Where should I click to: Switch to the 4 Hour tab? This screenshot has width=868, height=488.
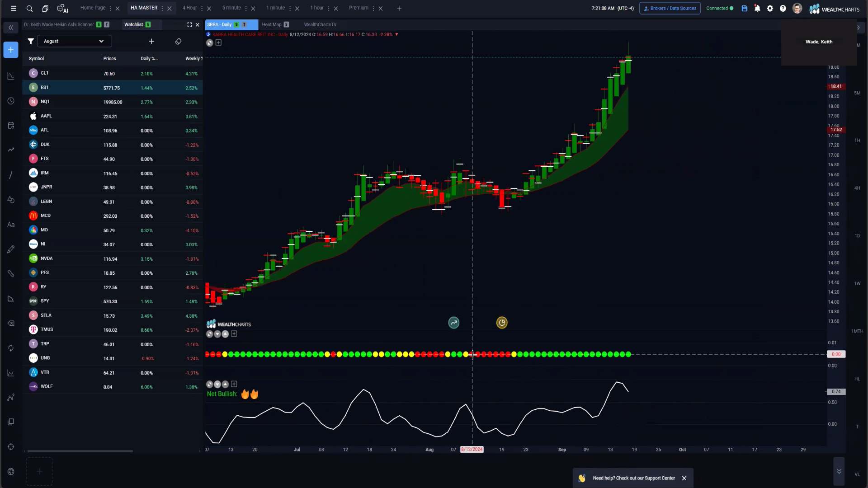point(189,8)
